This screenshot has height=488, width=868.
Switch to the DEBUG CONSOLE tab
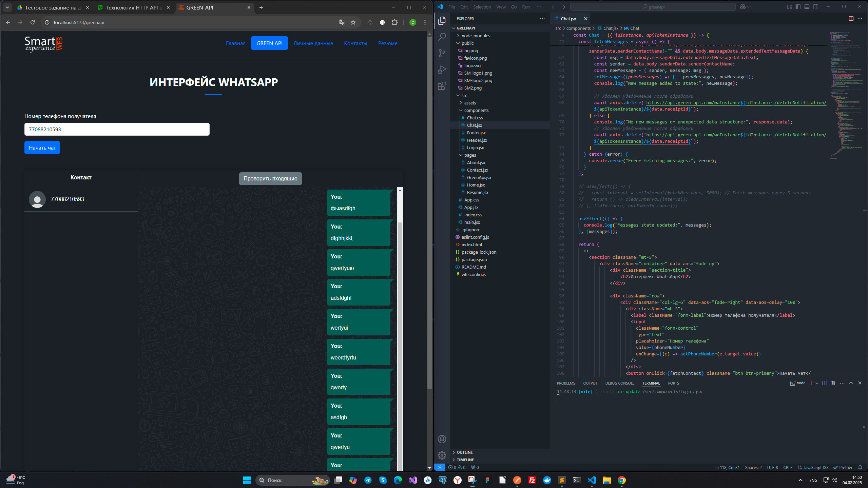pyautogui.click(x=620, y=383)
